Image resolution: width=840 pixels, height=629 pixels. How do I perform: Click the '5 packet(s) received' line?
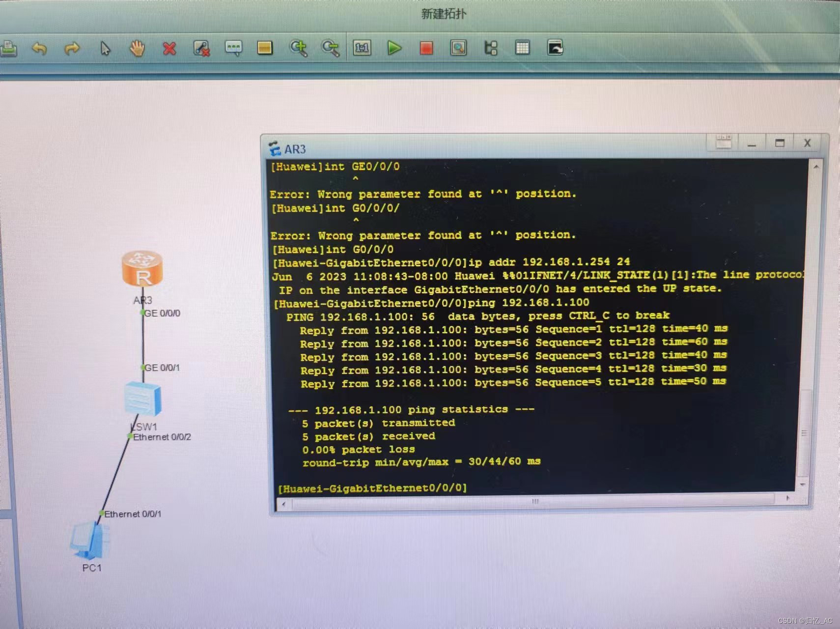point(368,436)
